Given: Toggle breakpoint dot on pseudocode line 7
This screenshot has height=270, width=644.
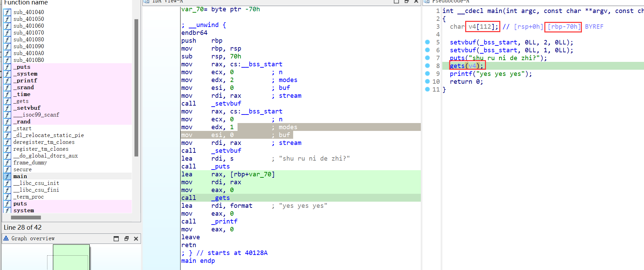Looking at the screenshot, I should [x=427, y=58].
